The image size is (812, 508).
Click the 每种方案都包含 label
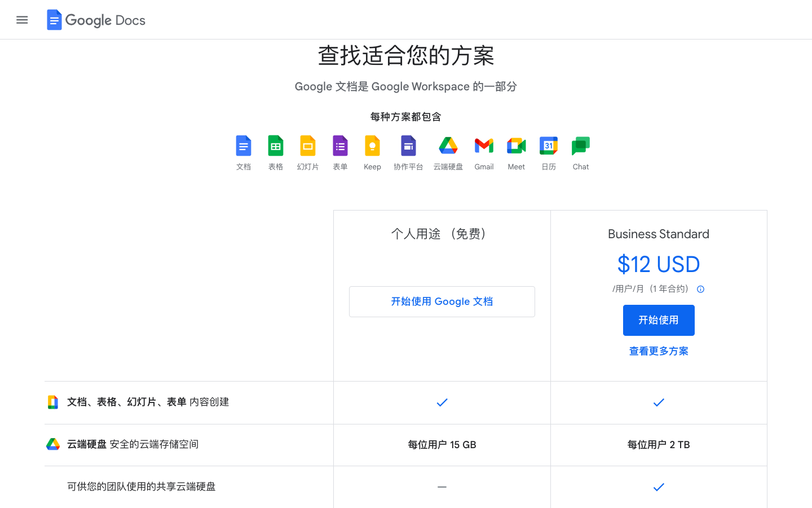click(406, 117)
